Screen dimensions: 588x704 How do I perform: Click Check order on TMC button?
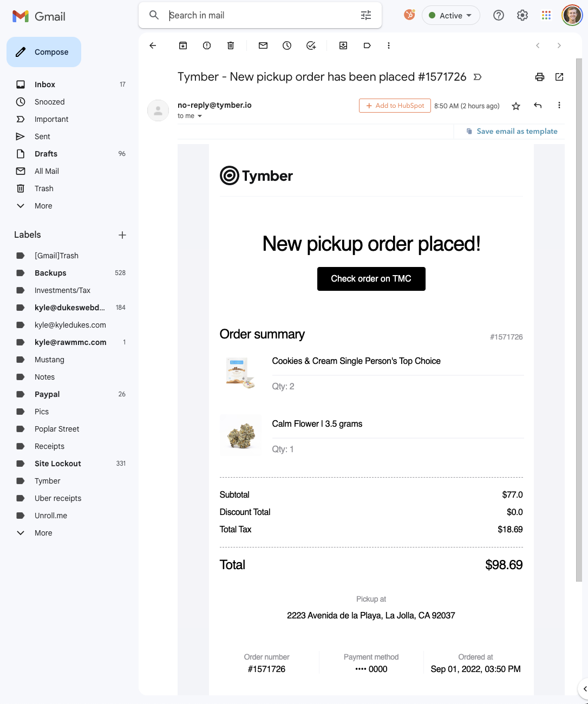click(x=371, y=278)
